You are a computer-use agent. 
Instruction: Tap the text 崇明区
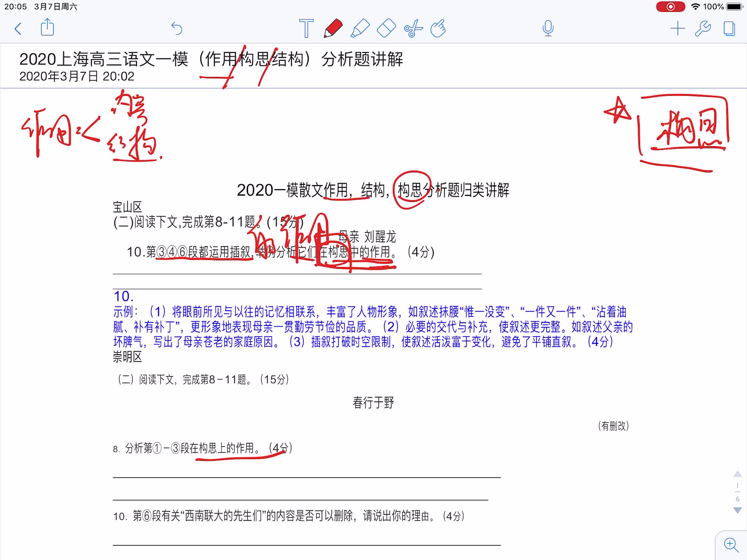click(x=127, y=357)
